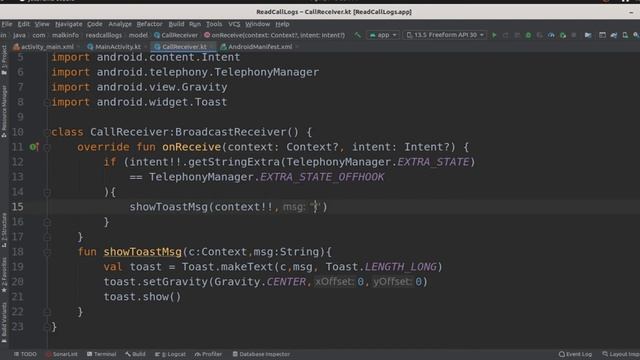Open the Resource Manager side panel
The image size is (640, 360).
pos(4,111)
